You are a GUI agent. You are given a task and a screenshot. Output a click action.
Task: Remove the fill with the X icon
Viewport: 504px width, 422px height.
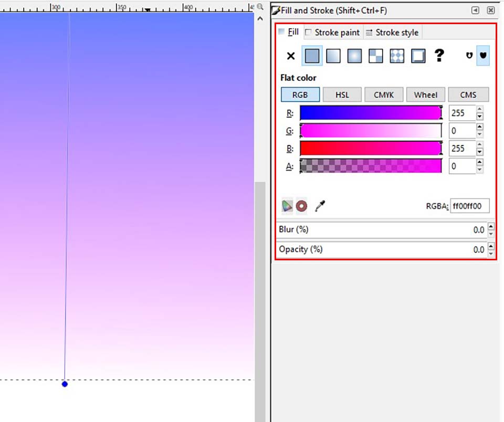click(290, 56)
